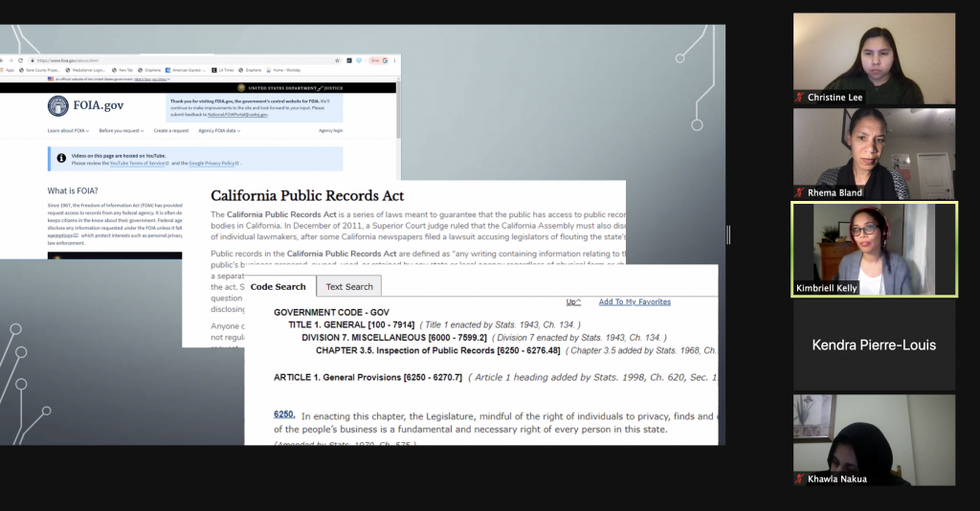This screenshot has height=511, width=980.
Task: Open the section 6250 link
Action: coord(283,414)
